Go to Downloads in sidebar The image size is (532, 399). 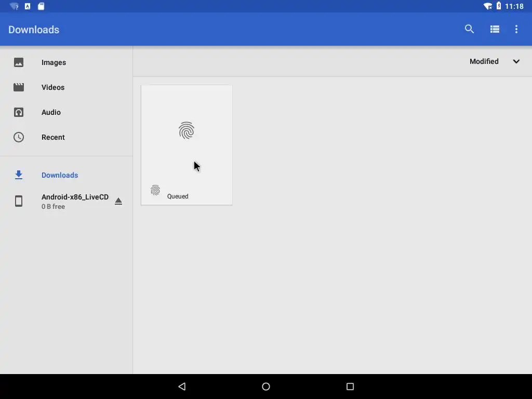pyautogui.click(x=66, y=175)
